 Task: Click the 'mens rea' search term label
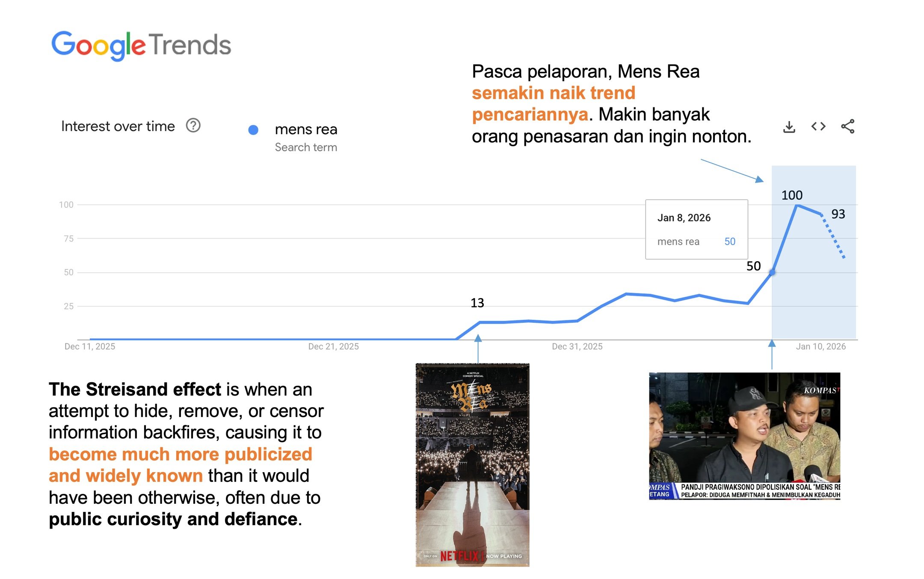[x=306, y=129]
